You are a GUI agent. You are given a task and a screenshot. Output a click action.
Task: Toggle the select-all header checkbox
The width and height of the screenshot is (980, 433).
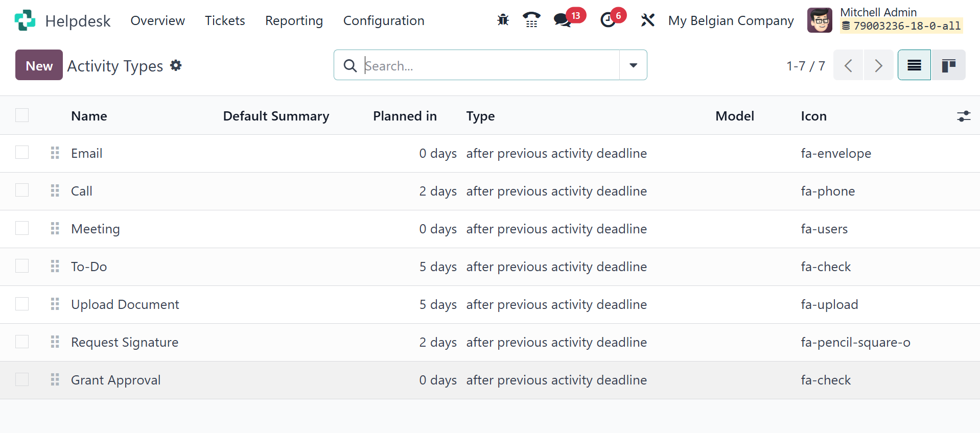[x=22, y=115]
